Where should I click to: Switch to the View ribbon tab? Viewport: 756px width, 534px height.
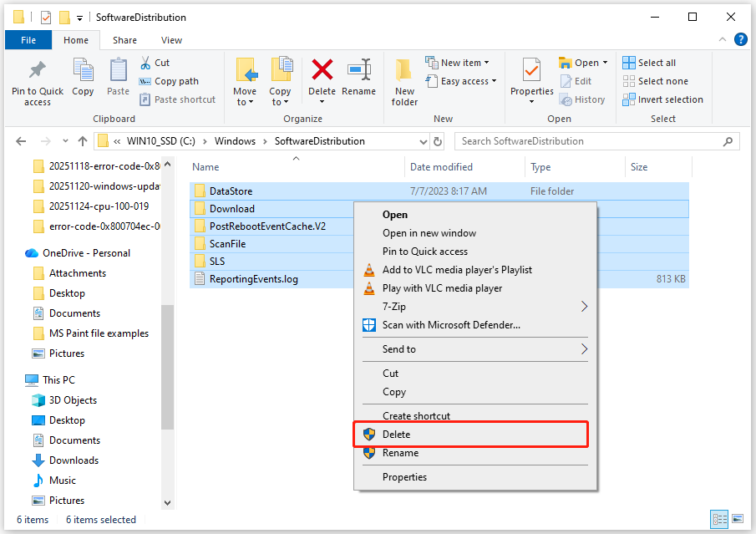pyautogui.click(x=171, y=39)
